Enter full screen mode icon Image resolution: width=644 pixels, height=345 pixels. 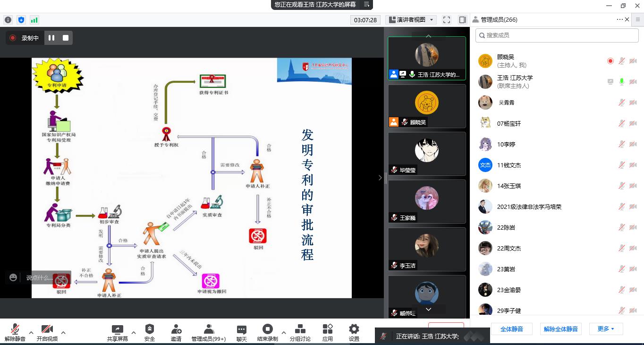(447, 20)
